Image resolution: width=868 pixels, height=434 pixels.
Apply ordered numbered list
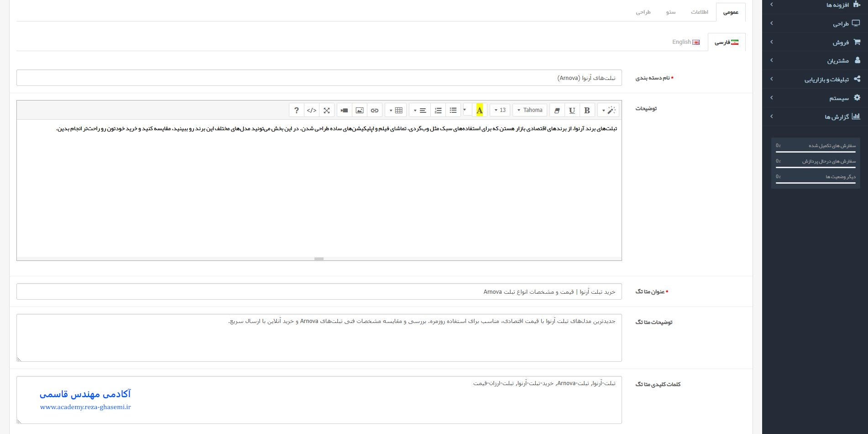click(438, 110)
